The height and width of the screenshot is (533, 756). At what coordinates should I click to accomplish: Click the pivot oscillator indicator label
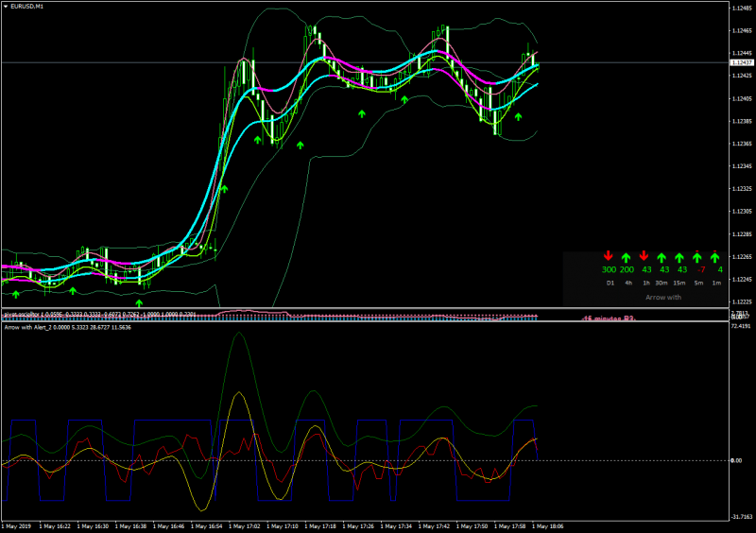tap(99, 315)
